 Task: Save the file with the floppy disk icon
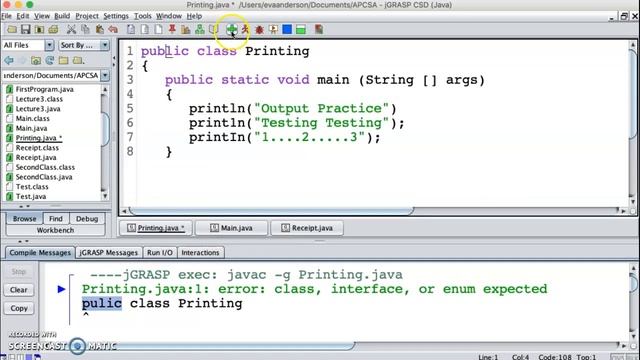pyautogui.click(x=26, y=29)
